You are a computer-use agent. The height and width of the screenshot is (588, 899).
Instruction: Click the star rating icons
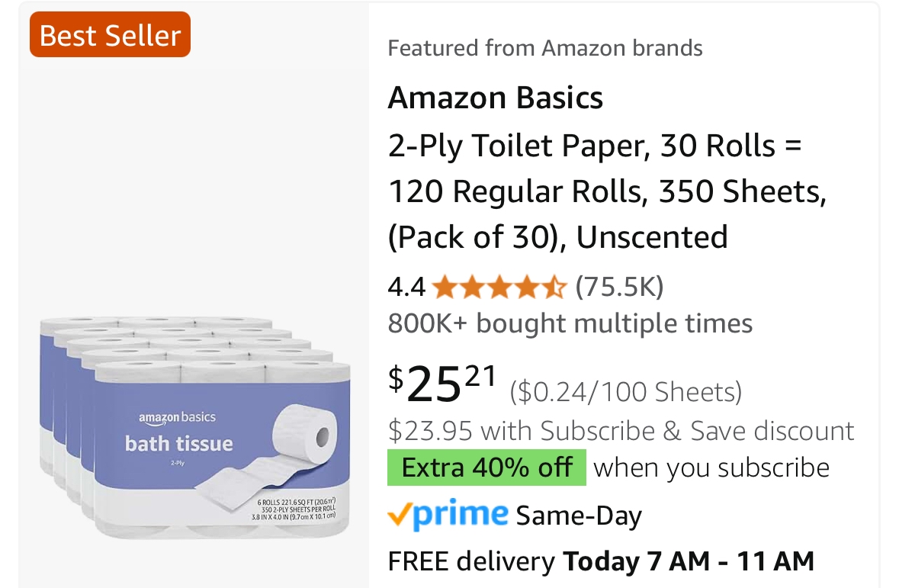pyautogui.click(x=499, y=288)
